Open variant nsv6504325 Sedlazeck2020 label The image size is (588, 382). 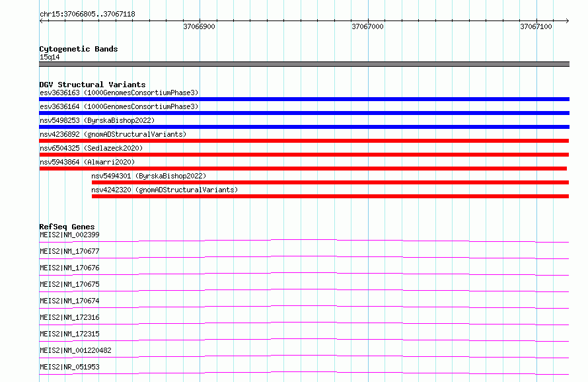[x=91, y=148]
